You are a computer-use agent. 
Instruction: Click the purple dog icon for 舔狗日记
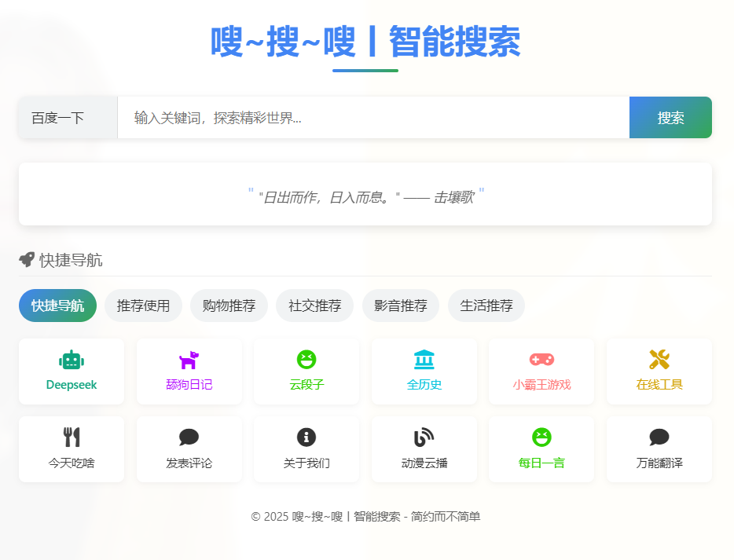(x=189, y=360)
